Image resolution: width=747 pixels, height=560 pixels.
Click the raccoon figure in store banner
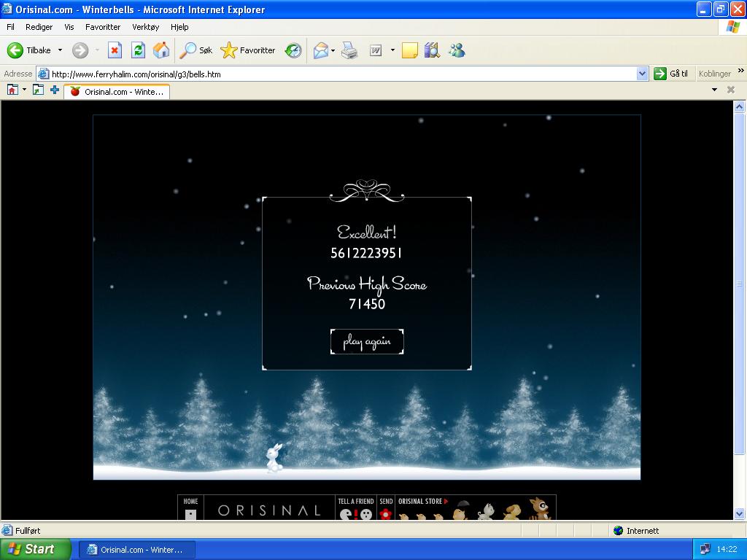(x=540, y=508)
